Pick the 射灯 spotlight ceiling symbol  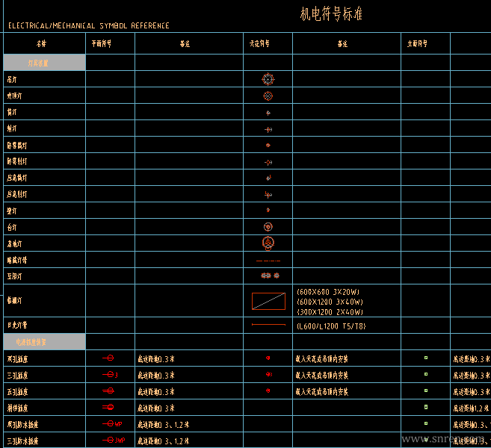(x=268, y=129)
